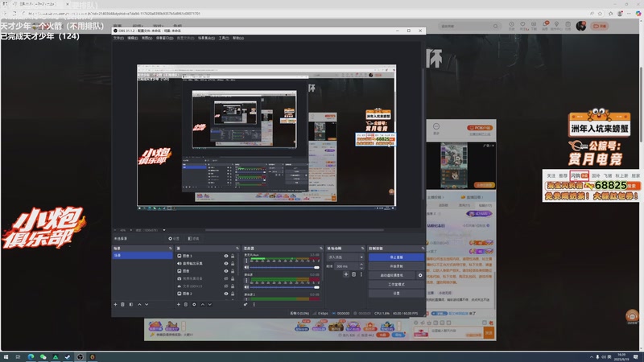The height and width of the screenshot is (362, 644).
Task: Select the highlighted scene in Scenes list
Action: tap(142, 255)
